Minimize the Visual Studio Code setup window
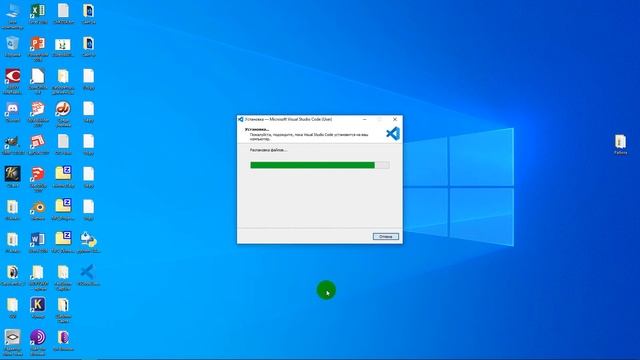Image resolution: width=640 pixels, height=360 pixels. pyautogui.click(x=364, y=119)
